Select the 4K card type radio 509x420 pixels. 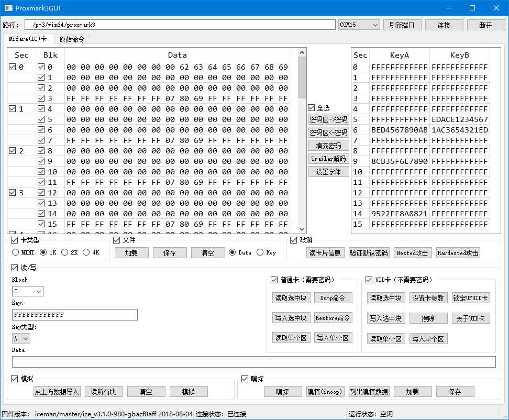click(86, 252)
